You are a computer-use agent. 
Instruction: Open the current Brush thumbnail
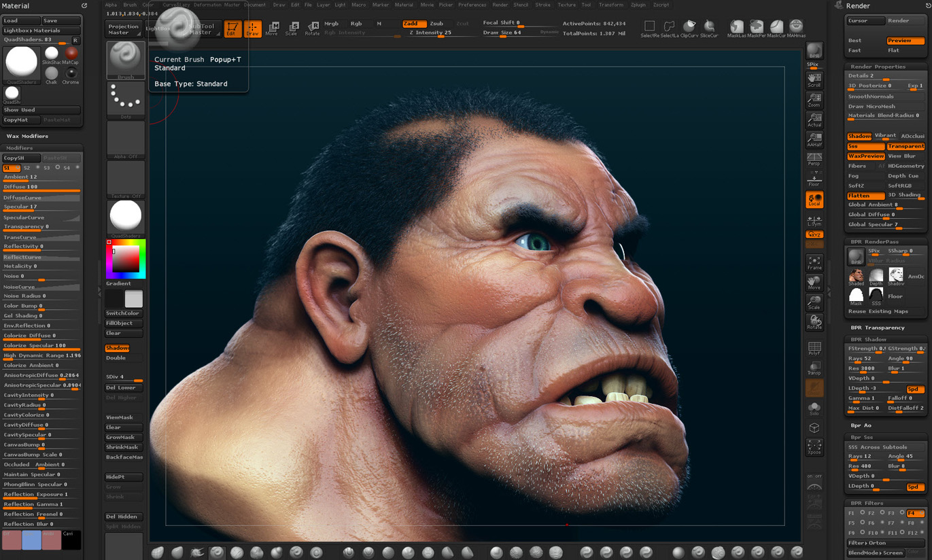126,60
